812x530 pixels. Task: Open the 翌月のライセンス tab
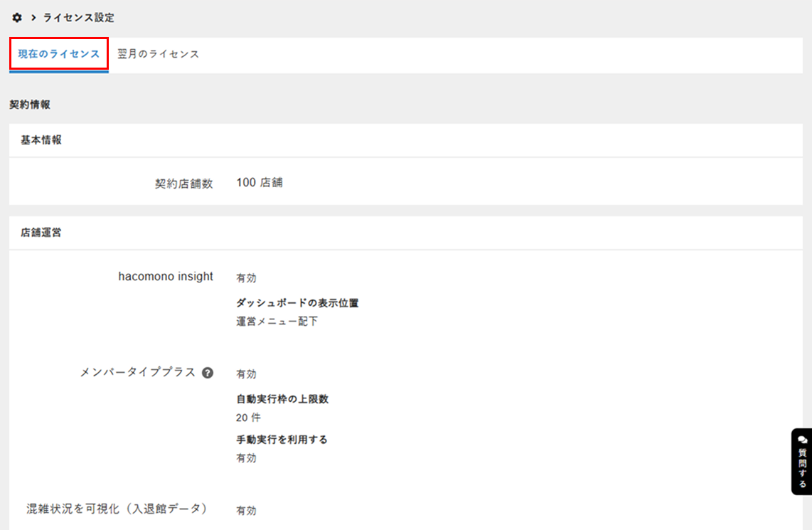click(158, 54)
